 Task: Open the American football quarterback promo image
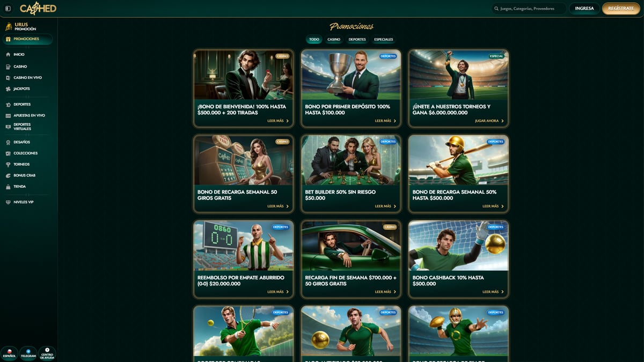458,331
